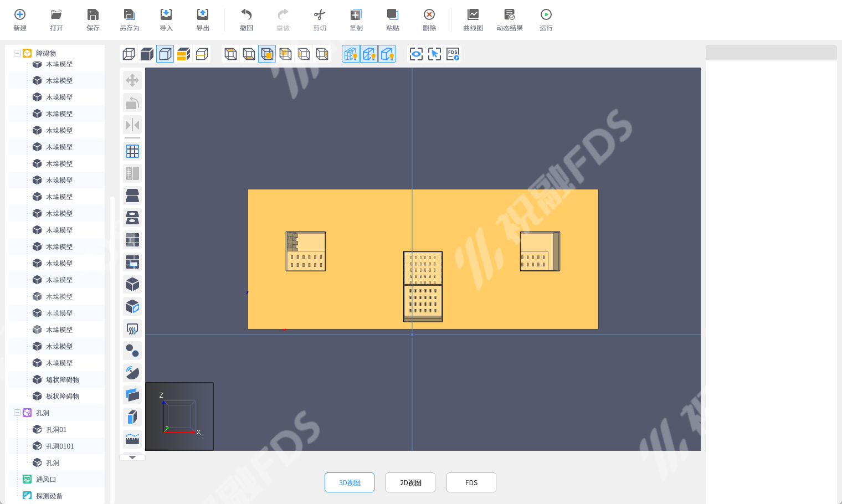Toggle the outlined cube display mode
This screenshot has height=504, width=842.
(165, 54)
